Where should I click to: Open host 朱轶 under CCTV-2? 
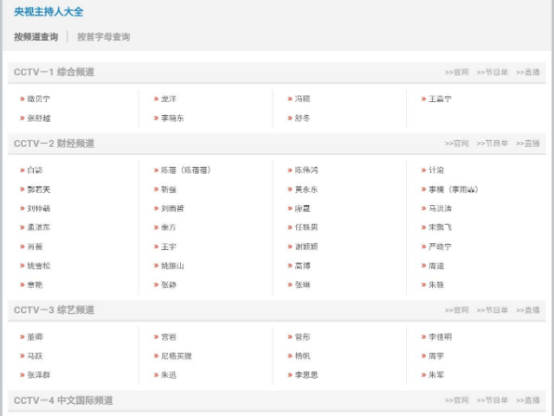coord(436,285)
